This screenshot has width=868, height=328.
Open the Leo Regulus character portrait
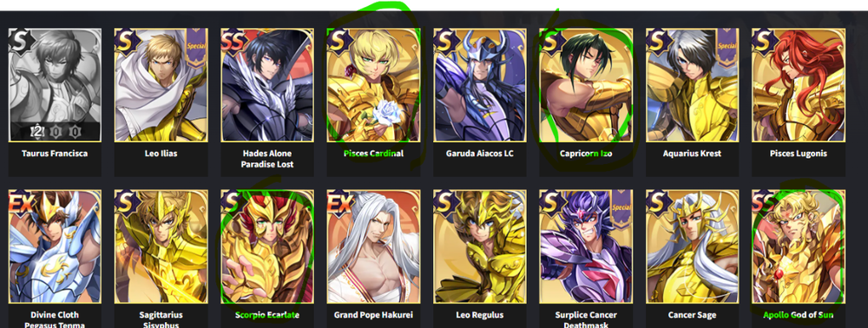pyautogui.click(x=480, y=246)
